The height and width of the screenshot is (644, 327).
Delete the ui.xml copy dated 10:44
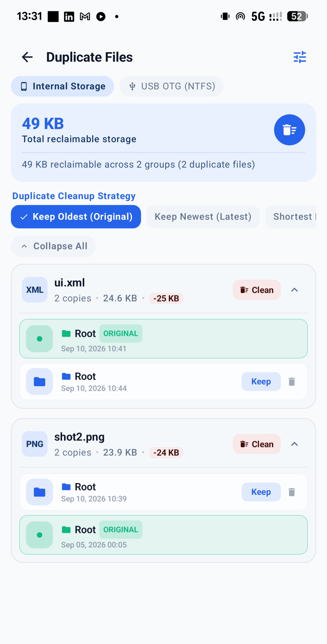click(x=292, y=381)
